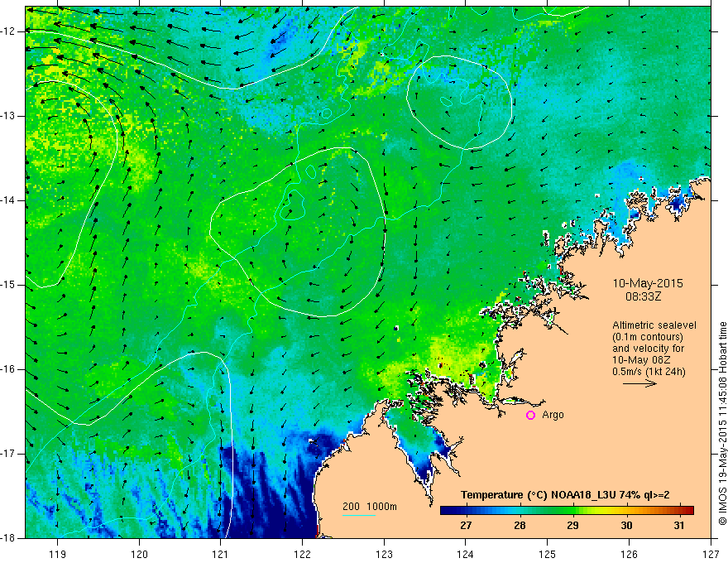Select the '08:33Z' time text
The image size is (728, 563).
coord(643,296)
